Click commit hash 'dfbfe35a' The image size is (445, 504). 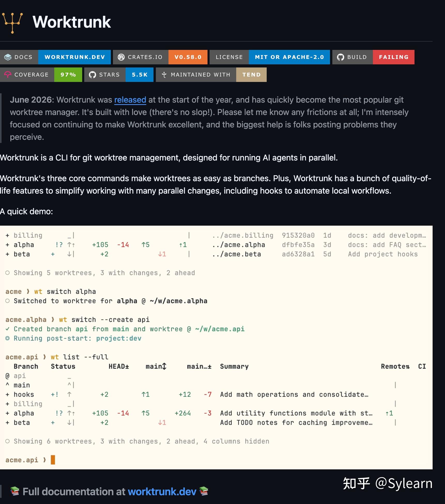pos(298,245)
